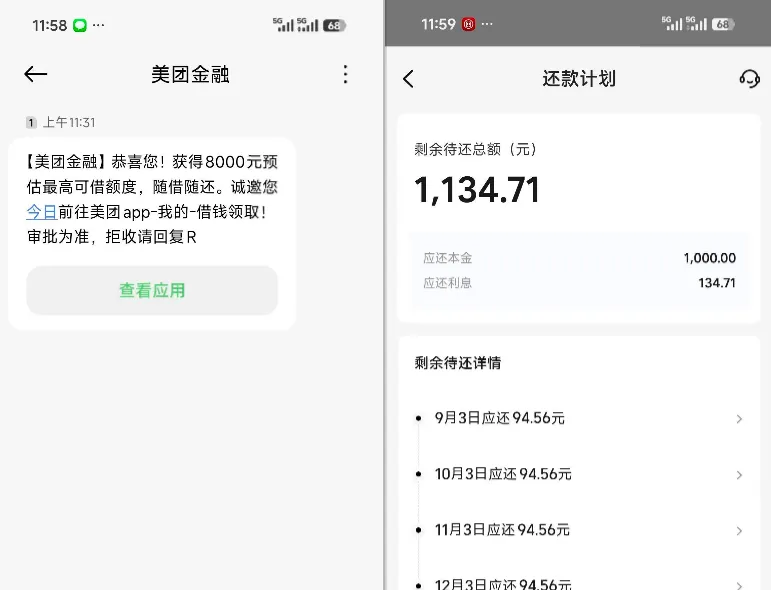Tap the 还款计划 page title
This screenshot has height=590, width=771.
tap(579, 79)
